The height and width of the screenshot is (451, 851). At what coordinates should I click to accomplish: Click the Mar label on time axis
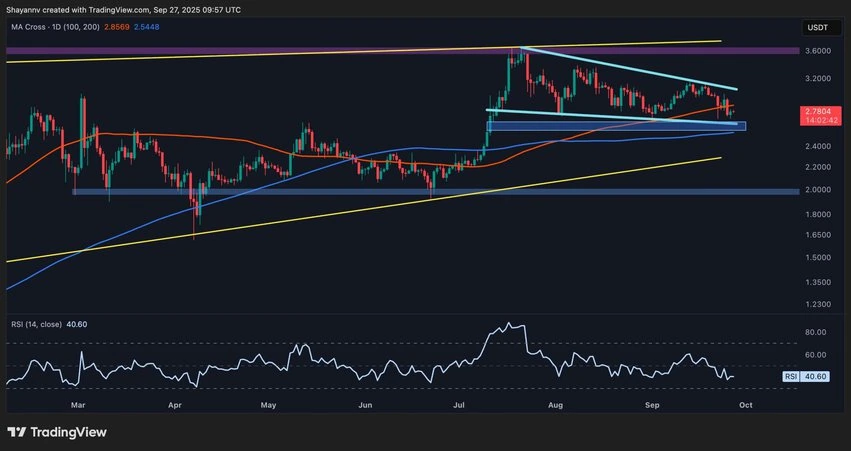click(x=78, y=406)
